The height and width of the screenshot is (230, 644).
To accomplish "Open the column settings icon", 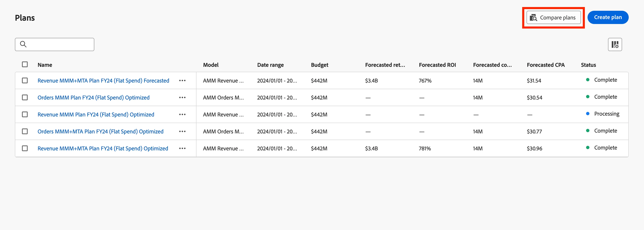I will tap(615, 44).
